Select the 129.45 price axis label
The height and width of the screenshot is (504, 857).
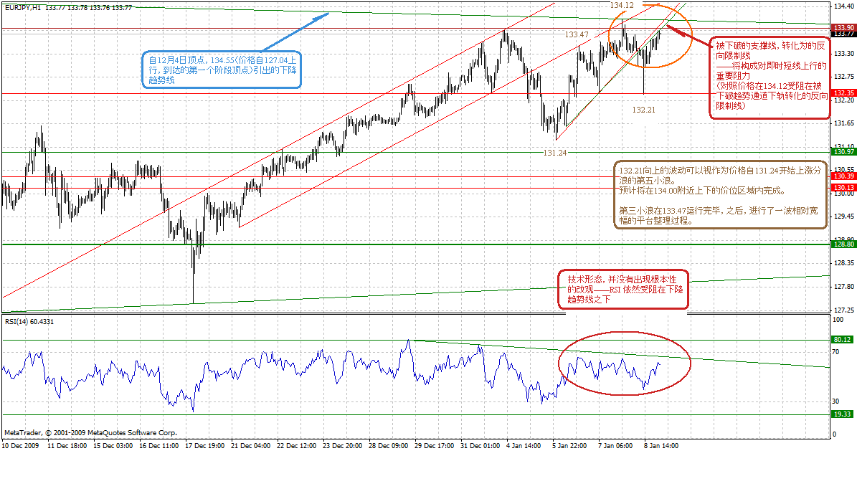[844, 217]
